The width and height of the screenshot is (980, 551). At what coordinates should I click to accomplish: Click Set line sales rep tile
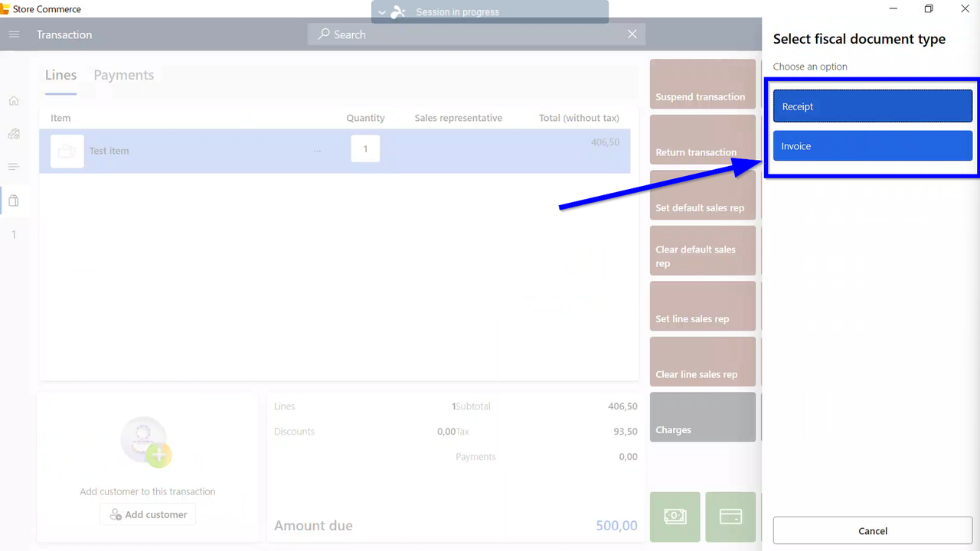[x=703, y=306]
